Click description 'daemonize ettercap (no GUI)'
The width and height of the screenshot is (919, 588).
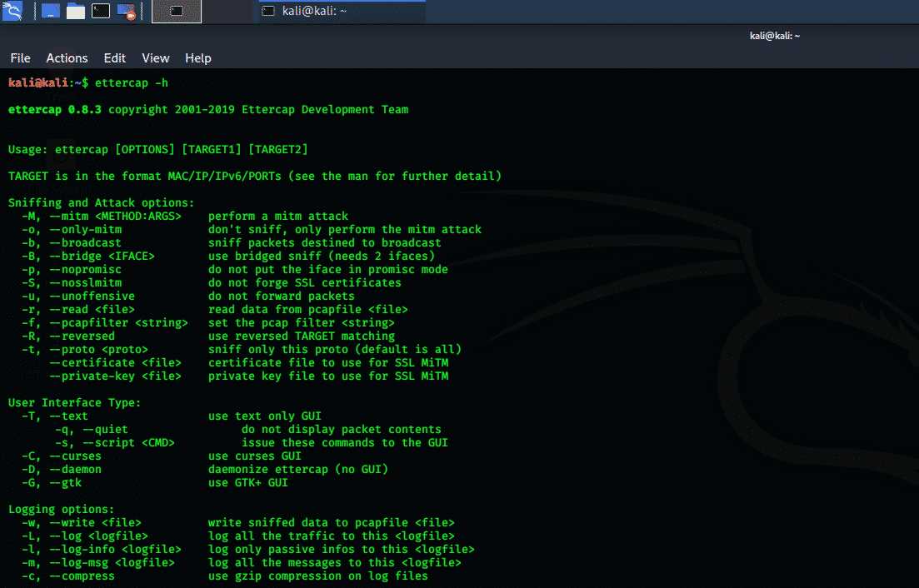(298, 469)
